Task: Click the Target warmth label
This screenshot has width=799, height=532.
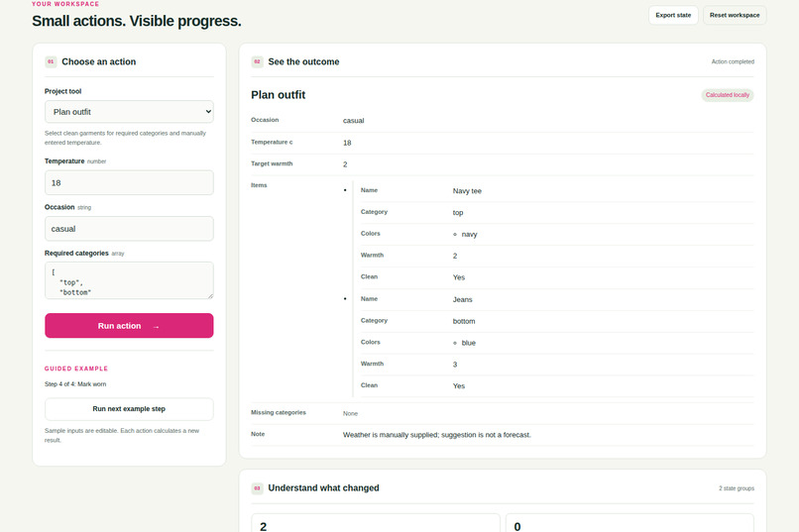Action: 272,163
